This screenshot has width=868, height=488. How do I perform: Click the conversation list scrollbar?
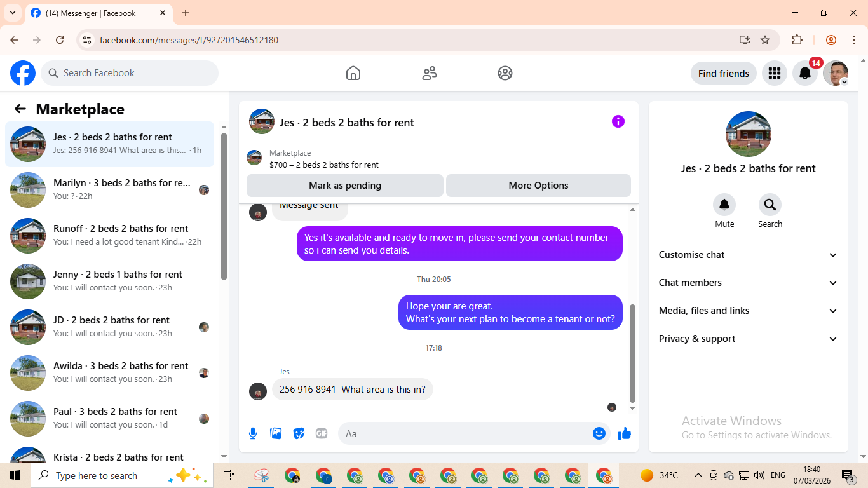224,206
